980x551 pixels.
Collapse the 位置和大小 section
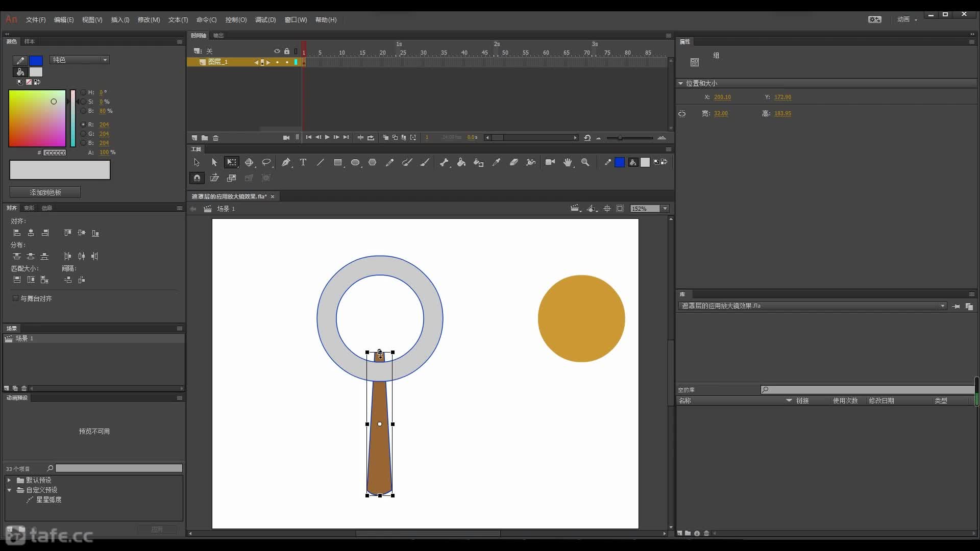pos(680,83)
